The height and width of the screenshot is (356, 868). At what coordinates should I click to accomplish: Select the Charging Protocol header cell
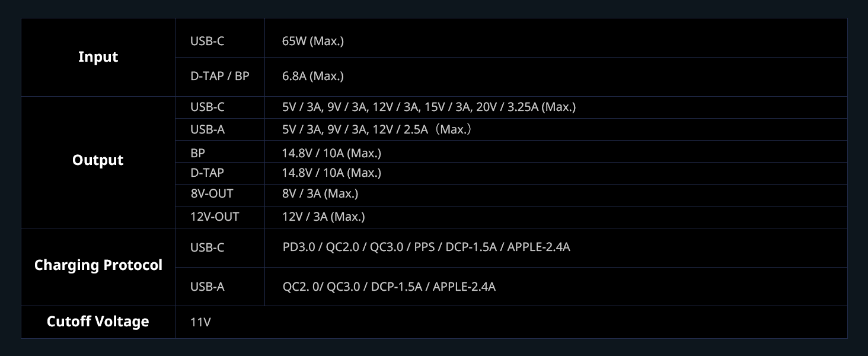(98, 265)
